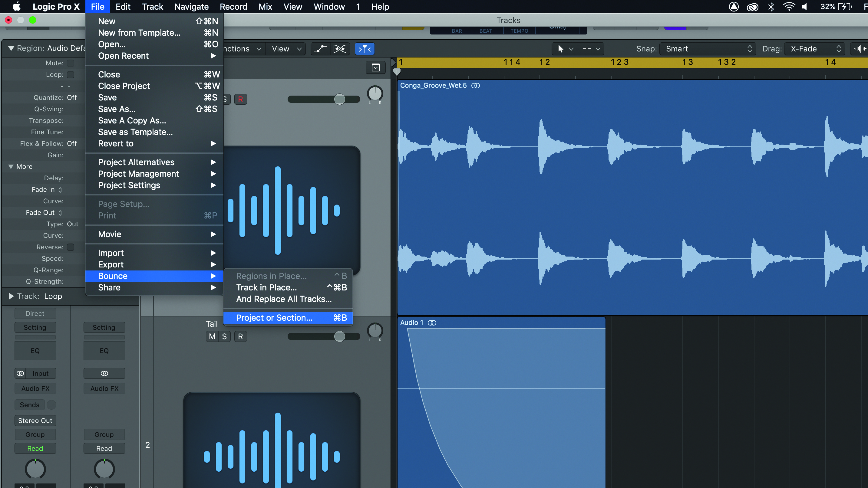Click the first track's large waveform icon
Image resolution: width=868 pixels, height=488 pixels.
[x=292, y=211]
